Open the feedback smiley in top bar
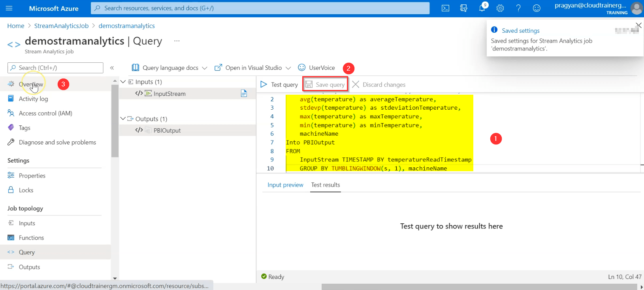The width and height of the screenshot is (644, 290). coord(537,8)
